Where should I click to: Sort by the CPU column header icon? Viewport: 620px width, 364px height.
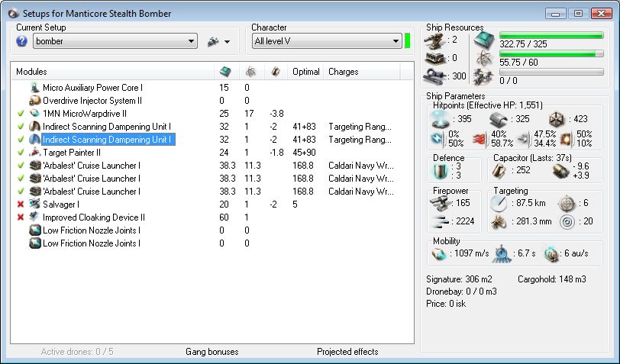pyautogui.click(x=225, y=72)
